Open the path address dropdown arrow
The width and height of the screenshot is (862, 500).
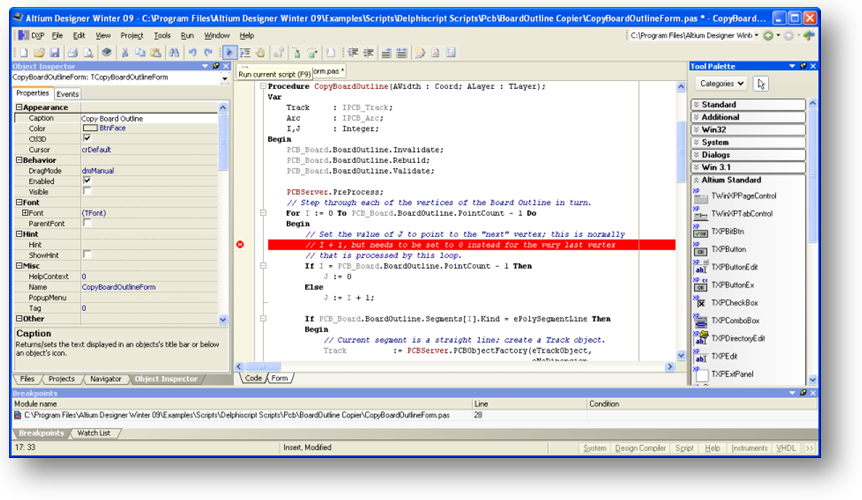pos(756,35)
